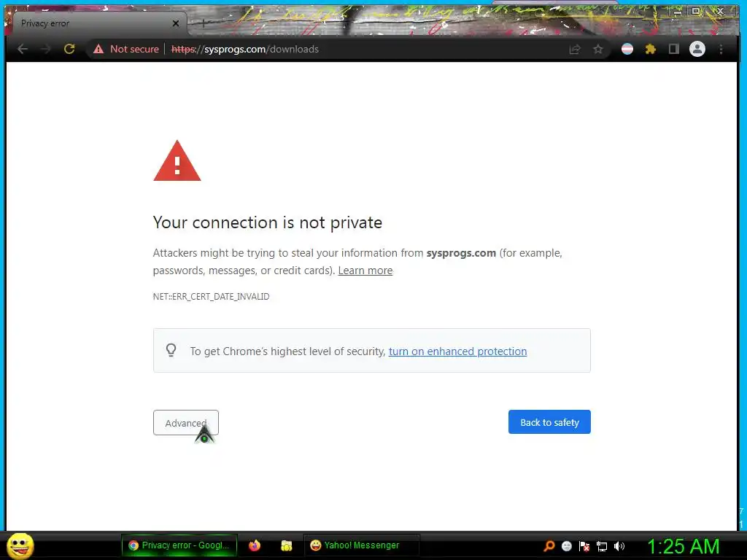The height and width of the screenshot is (560, 747).
Task: Close the Privacy error tab
Action: click(x=176, y=23)
